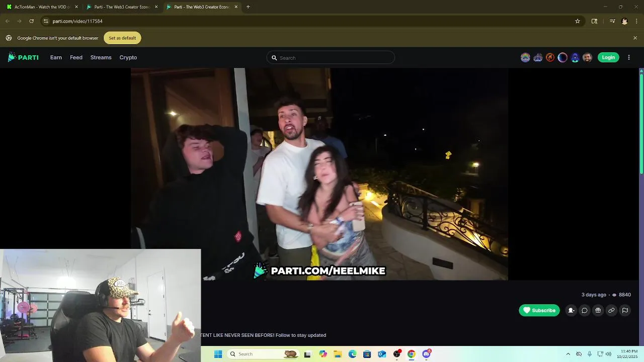
Task: Open the bearded man streamer avatar
Action: [x=587, y=57]
